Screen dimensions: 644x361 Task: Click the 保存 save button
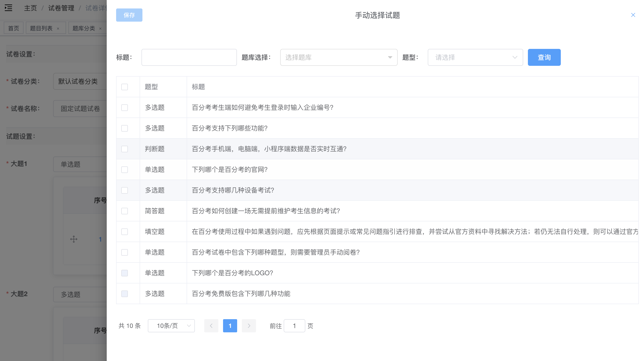pyautogui.click(x=129, y=15)
